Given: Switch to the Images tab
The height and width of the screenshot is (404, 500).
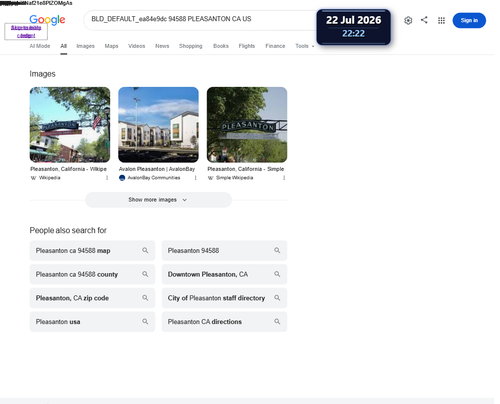Looking at the screenshot, I should pyautogui.click(x=85, y=46).
